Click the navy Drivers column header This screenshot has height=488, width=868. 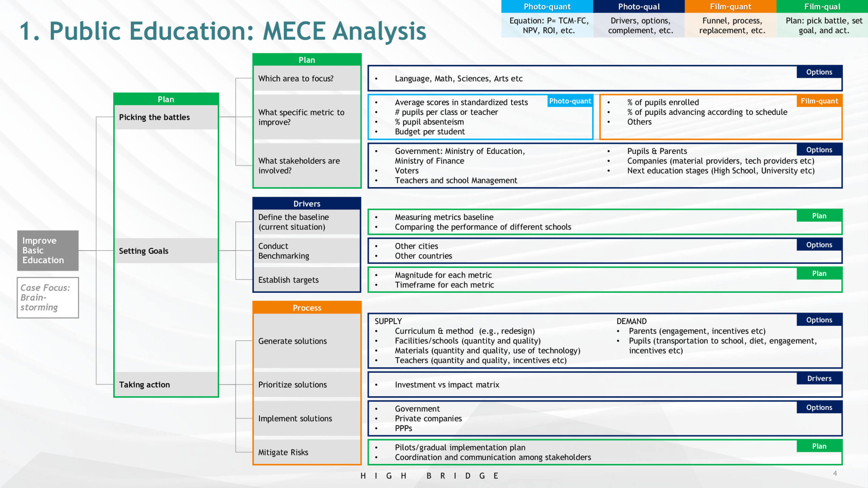coord(307,204)
